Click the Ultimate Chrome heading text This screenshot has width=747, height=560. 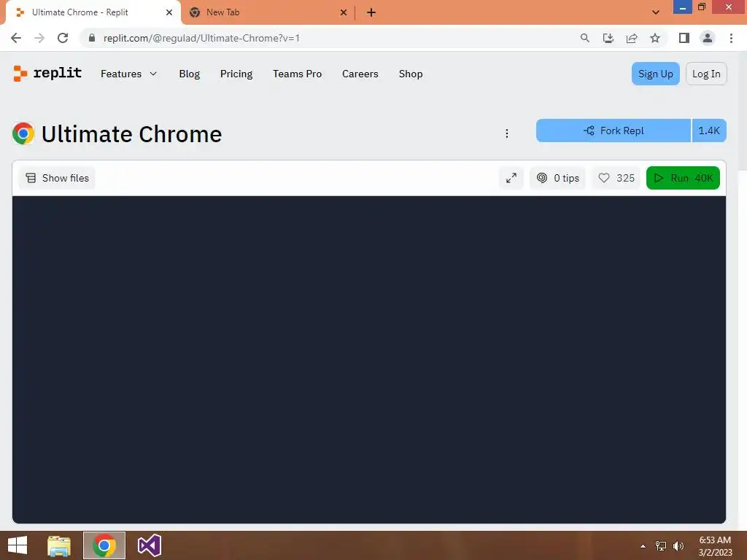click(131, 134)
